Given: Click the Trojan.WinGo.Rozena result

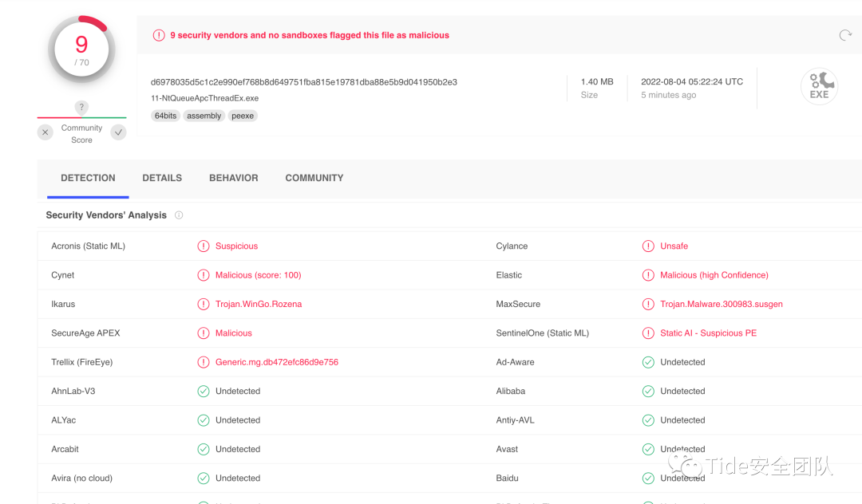Looking at the screenshot, I should pyautogui.click(x=259, y=304).
